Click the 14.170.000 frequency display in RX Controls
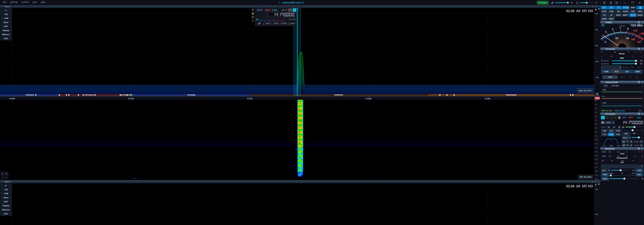Viewport: 644px width, 225px height. click(x=633, y=123)
